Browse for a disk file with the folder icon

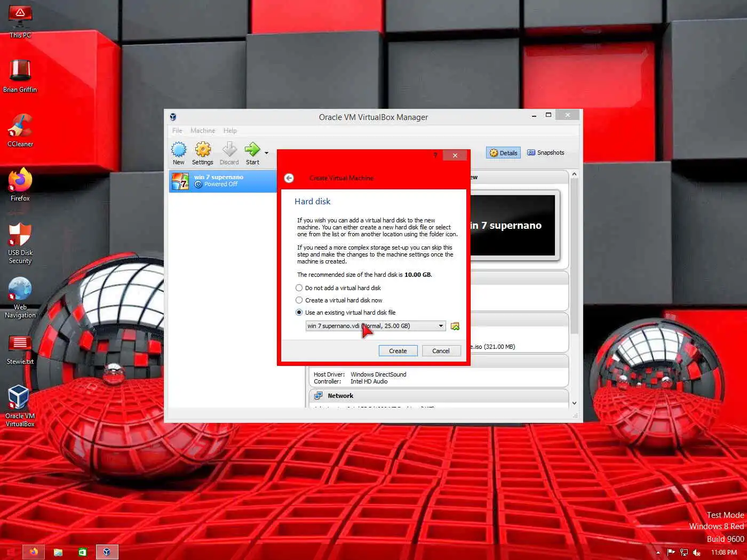click(455, 326)
